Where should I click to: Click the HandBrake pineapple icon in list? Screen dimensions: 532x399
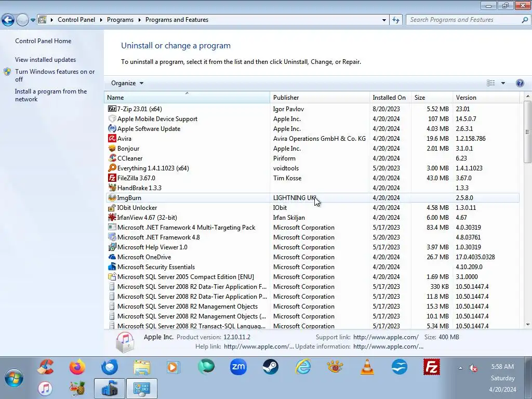[x=112, y=188]
